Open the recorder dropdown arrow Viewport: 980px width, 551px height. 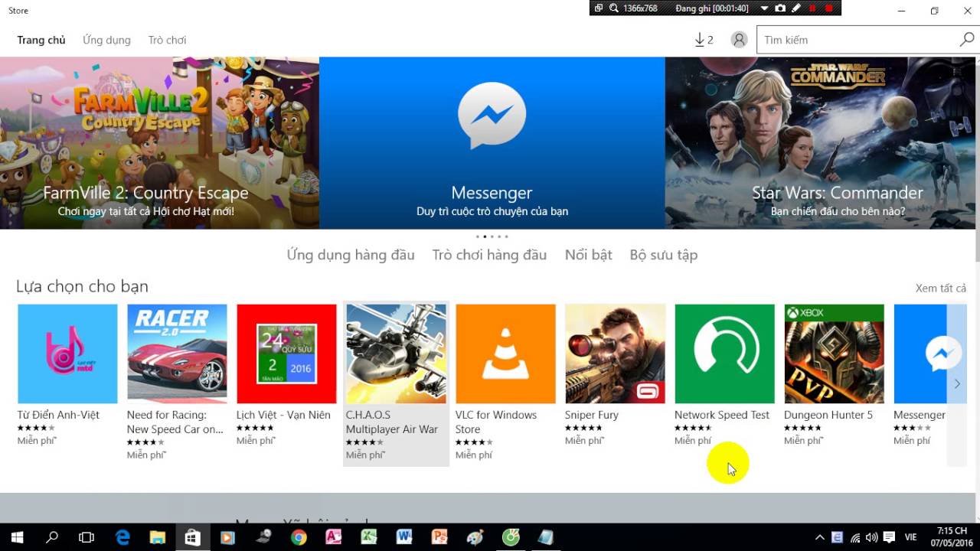[764, 8]
